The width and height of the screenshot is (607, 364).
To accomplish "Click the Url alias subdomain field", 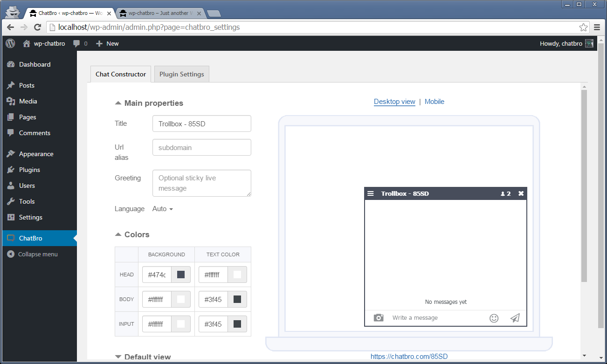I will (x=202, y=147).
